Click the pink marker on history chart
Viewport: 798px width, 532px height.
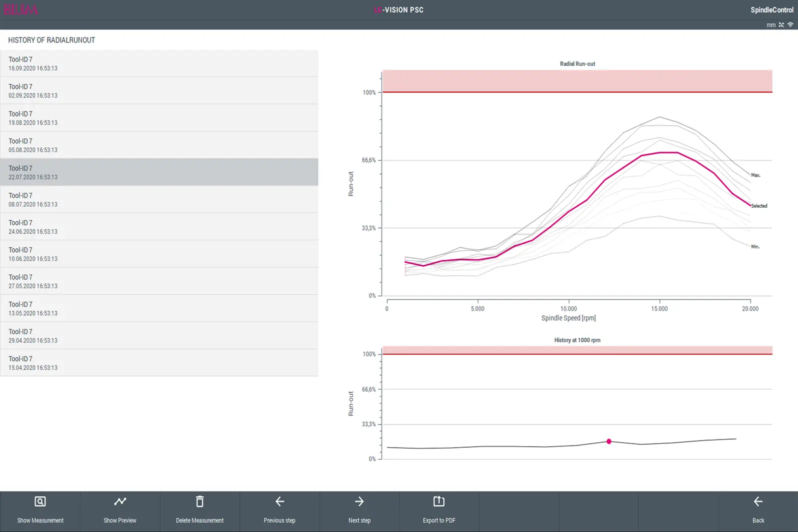pyautogui.click(x=608, y=441)
